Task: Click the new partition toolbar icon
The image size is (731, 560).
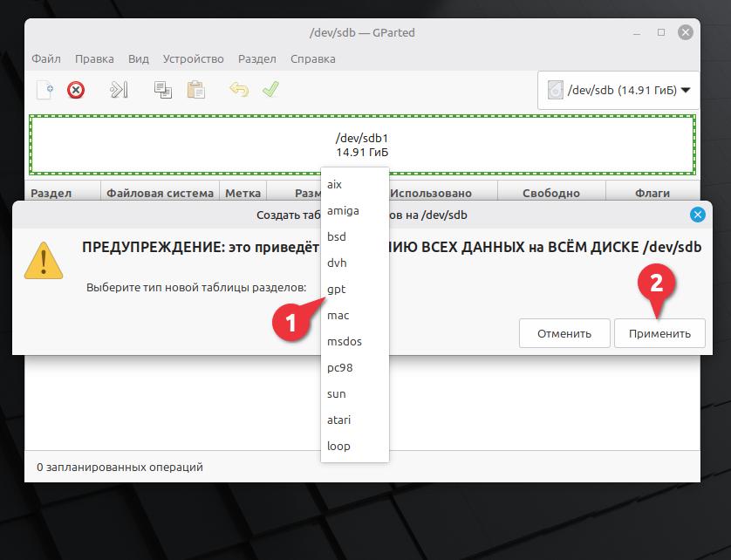Action: (44, 90)
